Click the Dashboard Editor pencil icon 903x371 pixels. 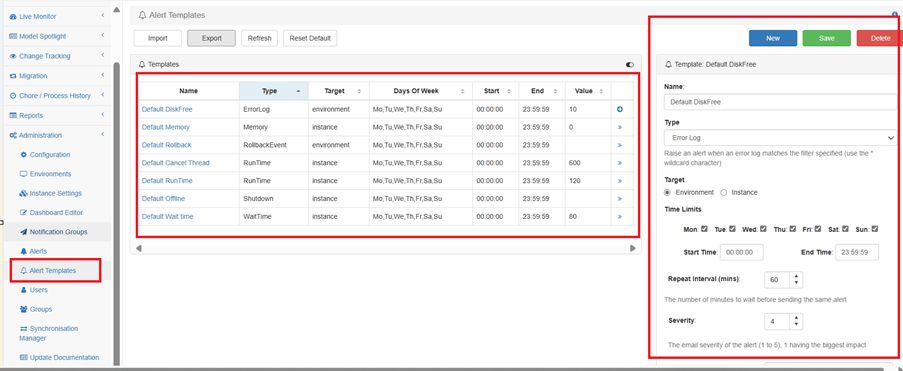click(x=24, y=213)
